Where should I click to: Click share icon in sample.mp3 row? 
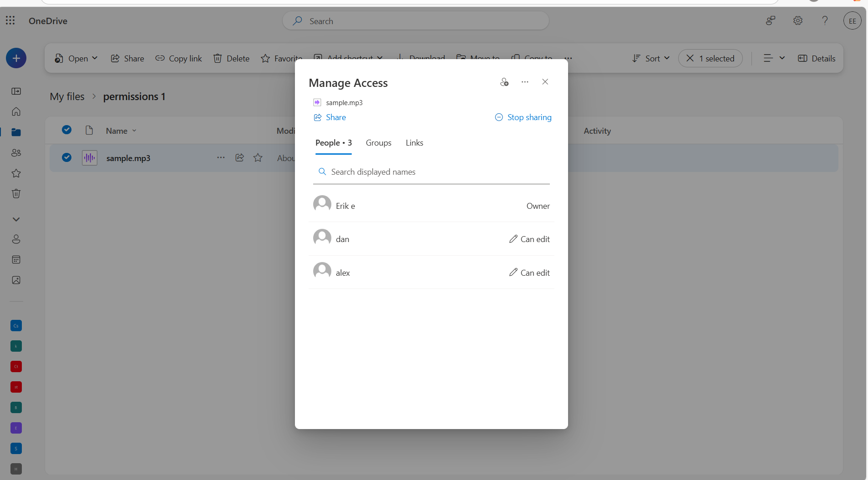(x=239, y=158)
